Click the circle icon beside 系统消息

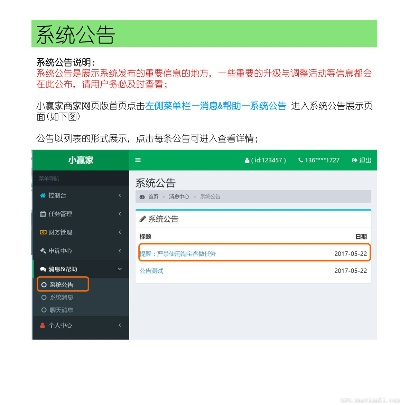43,297
